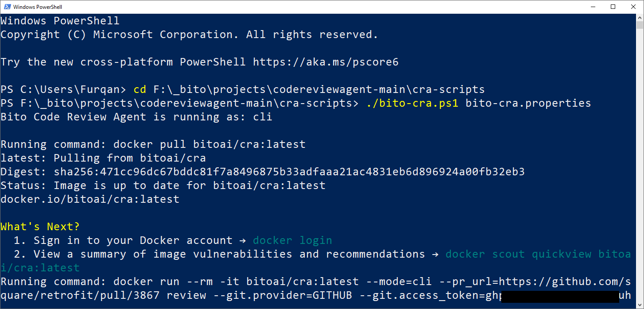644x309 pixels.
Task: Click the "bito-cra.properties" argument text
Action: click(528, 103)
